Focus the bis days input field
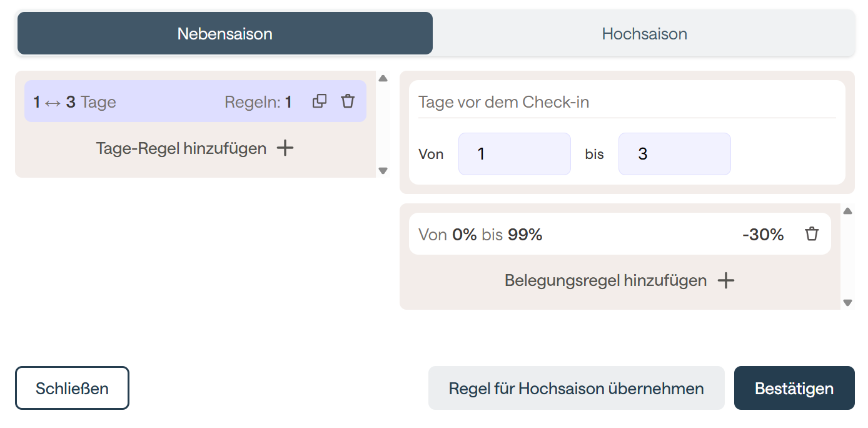868x428 pixels. click(674, 154)
